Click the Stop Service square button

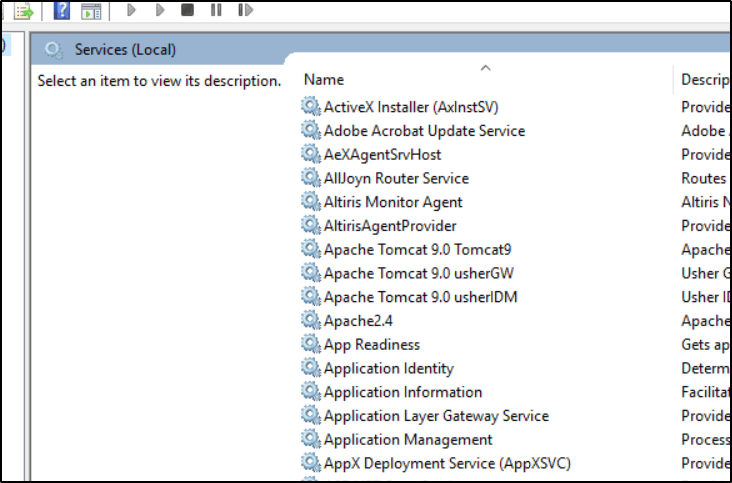(187, 11)
